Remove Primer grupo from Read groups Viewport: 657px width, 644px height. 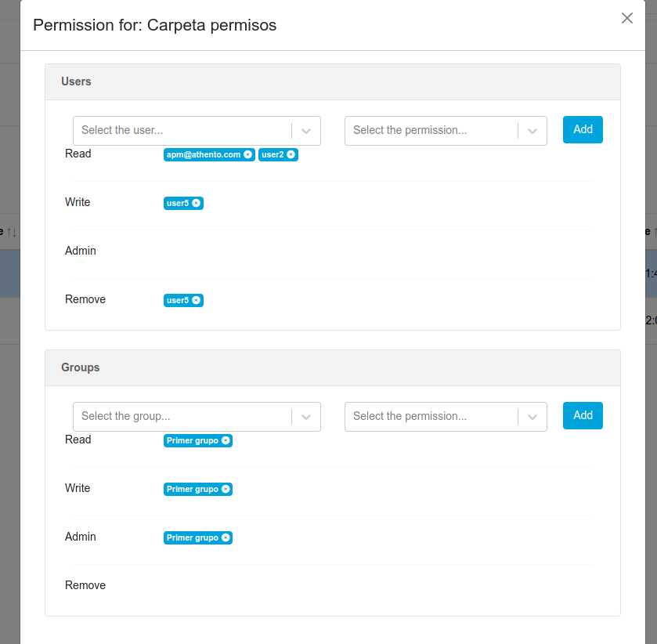tap(226, 440)
